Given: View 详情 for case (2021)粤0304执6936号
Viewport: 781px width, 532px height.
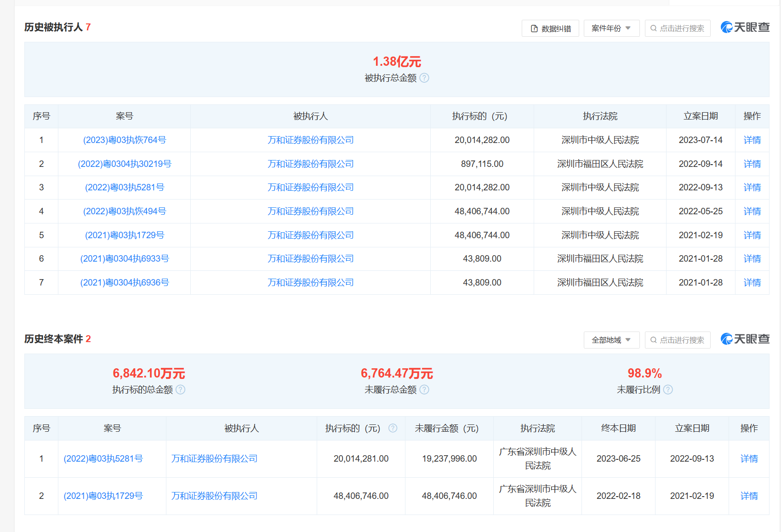Looking at the screenshot, I should point(752,283).
